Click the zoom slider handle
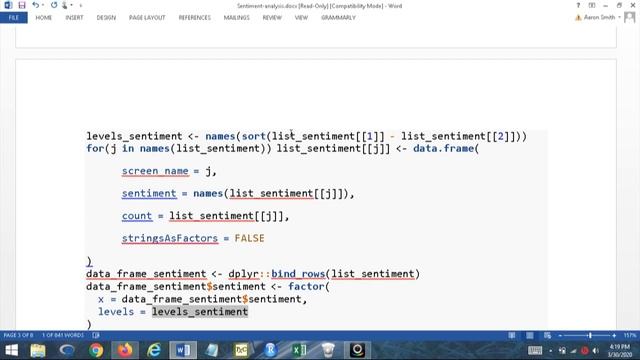 coord(590,336)
